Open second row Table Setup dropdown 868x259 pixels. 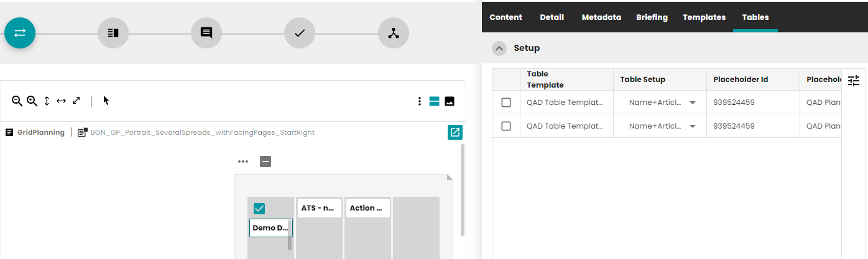pos(693,126)
